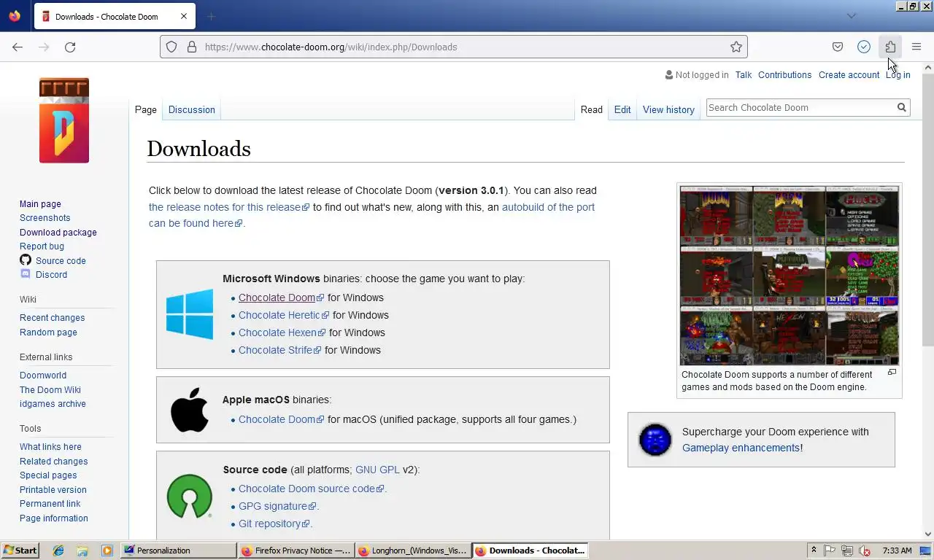Open the Extensions puzzle-piece button
This screenshot has height=560, width=934.
pyautogui.click(x=890, y=47)
